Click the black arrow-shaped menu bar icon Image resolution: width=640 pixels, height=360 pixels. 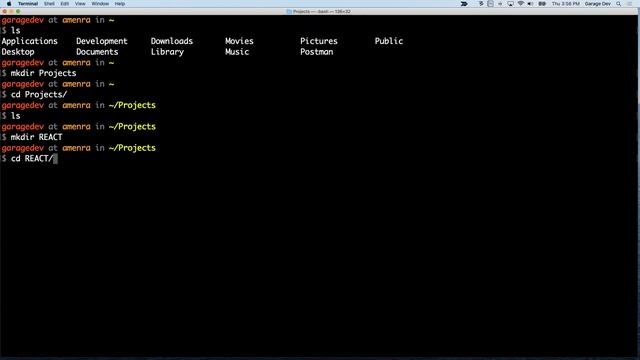[x=464, y=4]
